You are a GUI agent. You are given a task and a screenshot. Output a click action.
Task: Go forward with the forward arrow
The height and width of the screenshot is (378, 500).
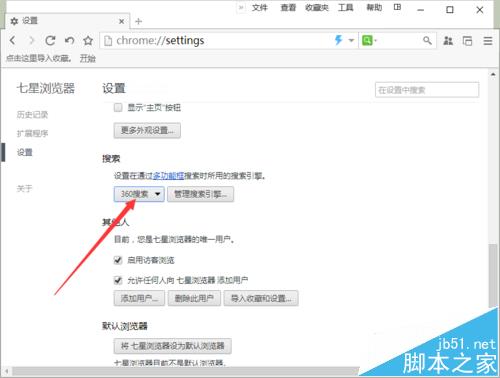tap(32, 40)
